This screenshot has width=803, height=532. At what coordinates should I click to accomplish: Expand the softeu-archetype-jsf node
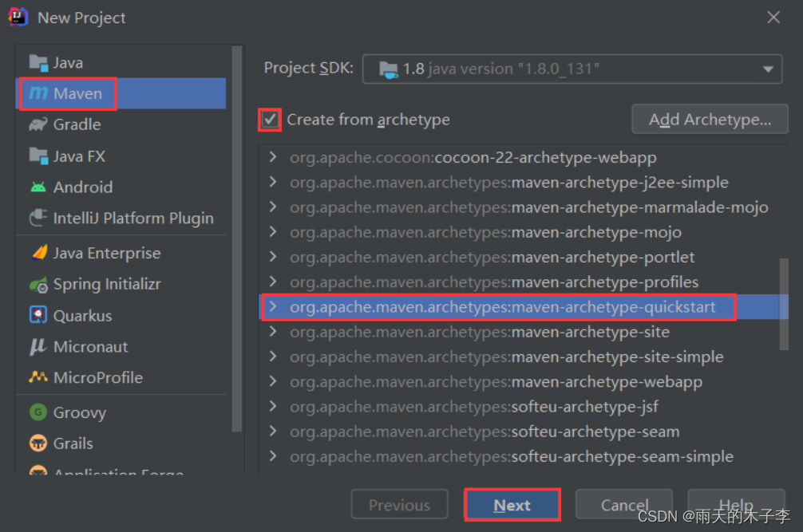[273, 407]
